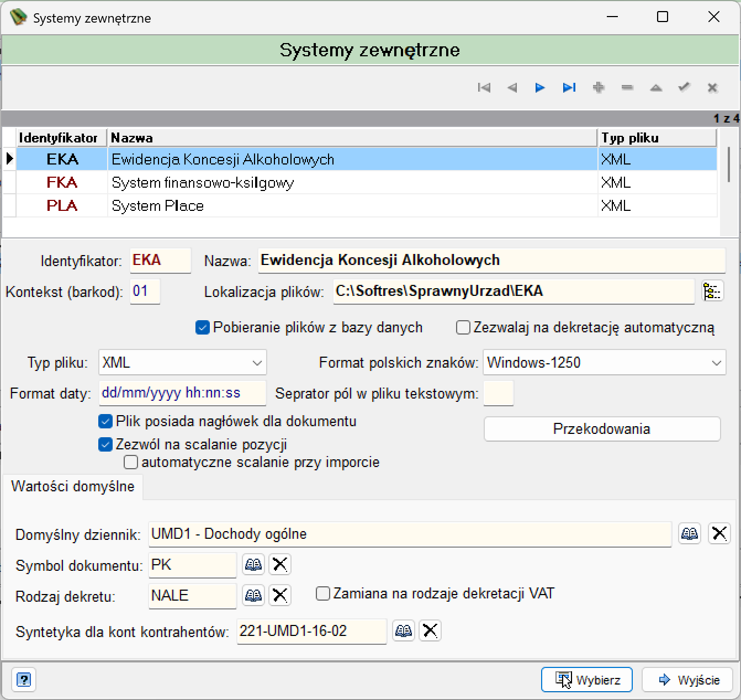Open lookup for Symbol dokumentu
The width and height of the screenshot is (741, 700).
click(x=253, y=564)
